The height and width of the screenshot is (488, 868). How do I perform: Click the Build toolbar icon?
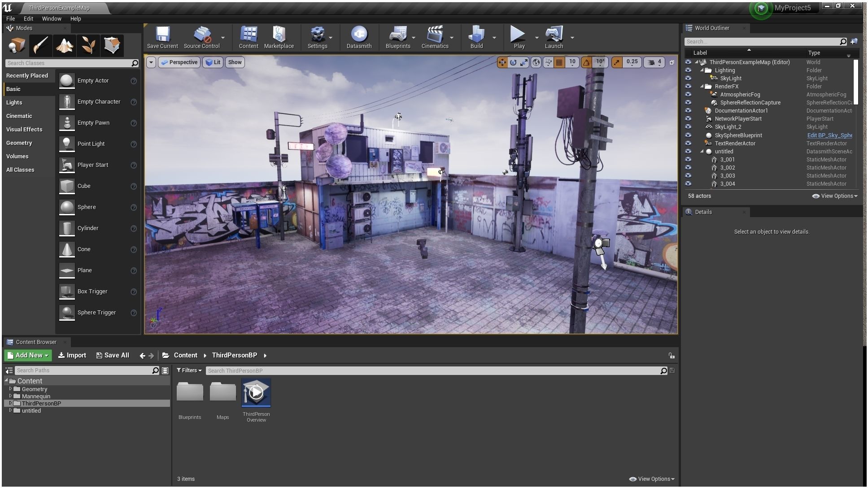tap(476, 37)
